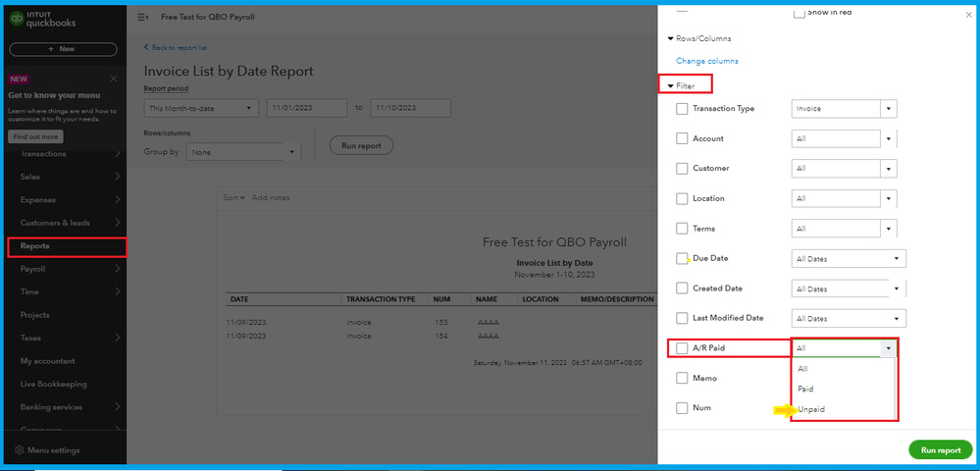The image size is (980, 471).
Task: Click the DATE column header
Action: [x=239, y=299]
